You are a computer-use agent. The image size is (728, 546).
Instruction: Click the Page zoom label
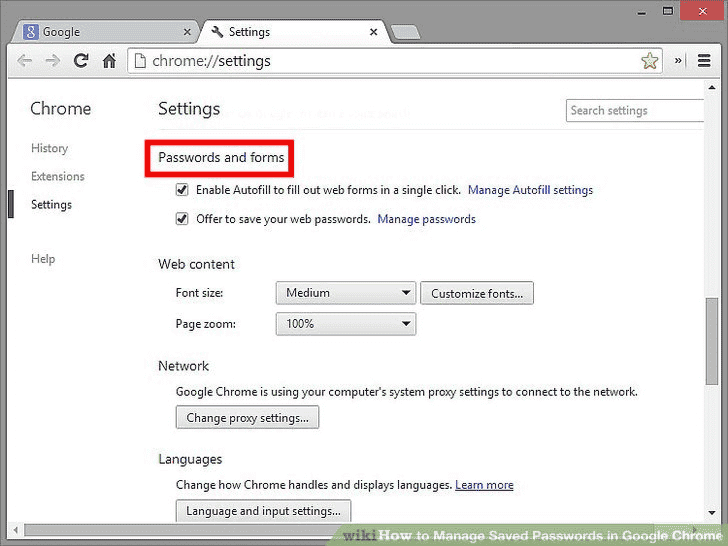206,324
